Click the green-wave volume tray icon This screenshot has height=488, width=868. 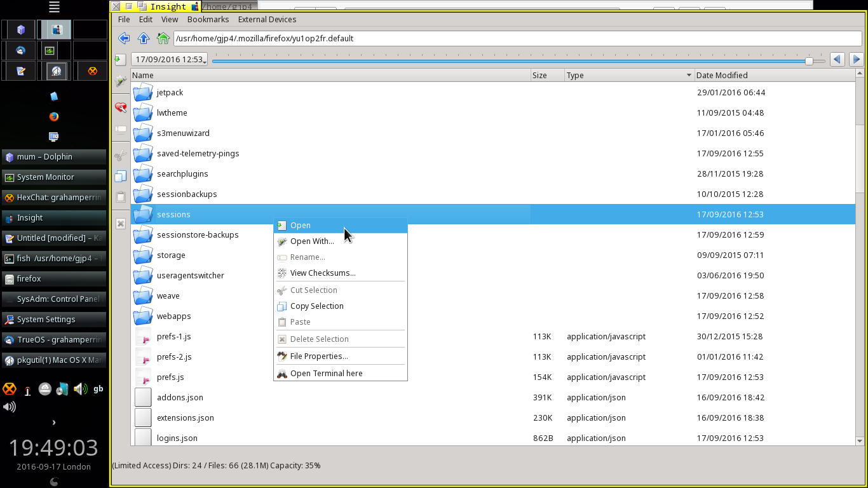(80, 389)
